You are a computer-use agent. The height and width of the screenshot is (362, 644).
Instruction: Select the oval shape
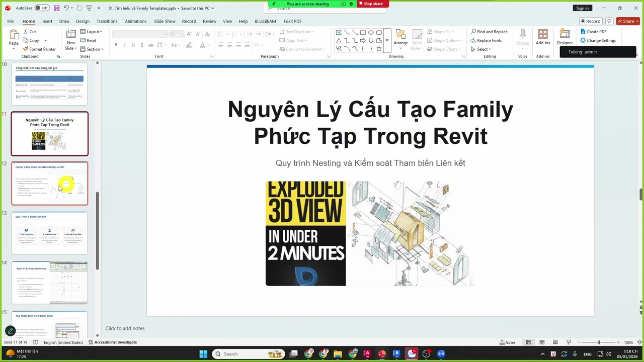(x=371, y=32)
